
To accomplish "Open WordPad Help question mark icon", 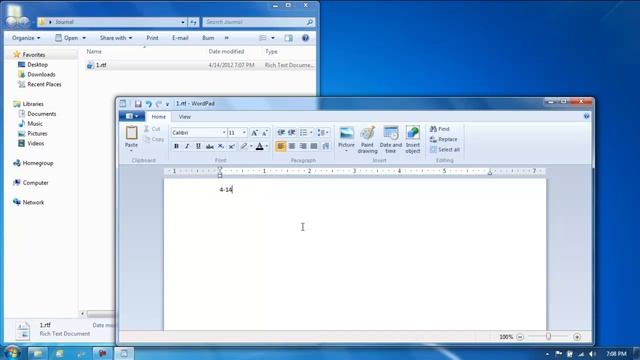I will coord(587,116).
